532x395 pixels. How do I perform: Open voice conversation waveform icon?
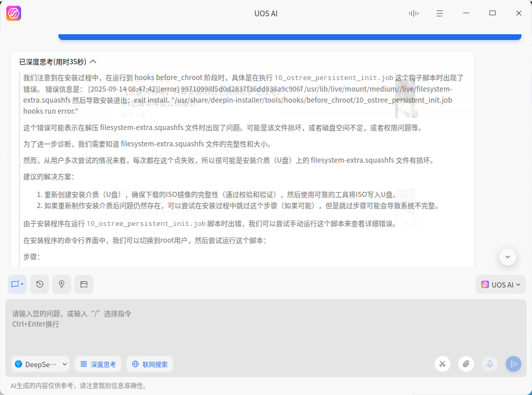tap(413, 13)
